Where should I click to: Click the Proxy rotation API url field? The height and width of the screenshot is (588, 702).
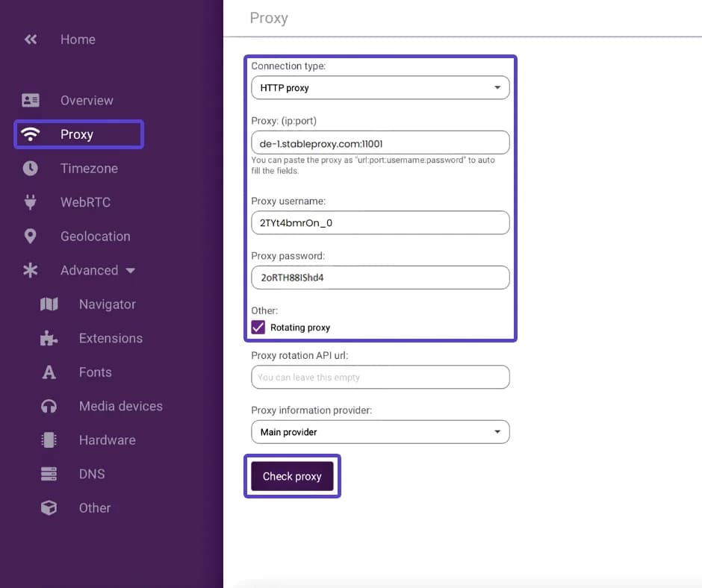[x=380, y=378]
